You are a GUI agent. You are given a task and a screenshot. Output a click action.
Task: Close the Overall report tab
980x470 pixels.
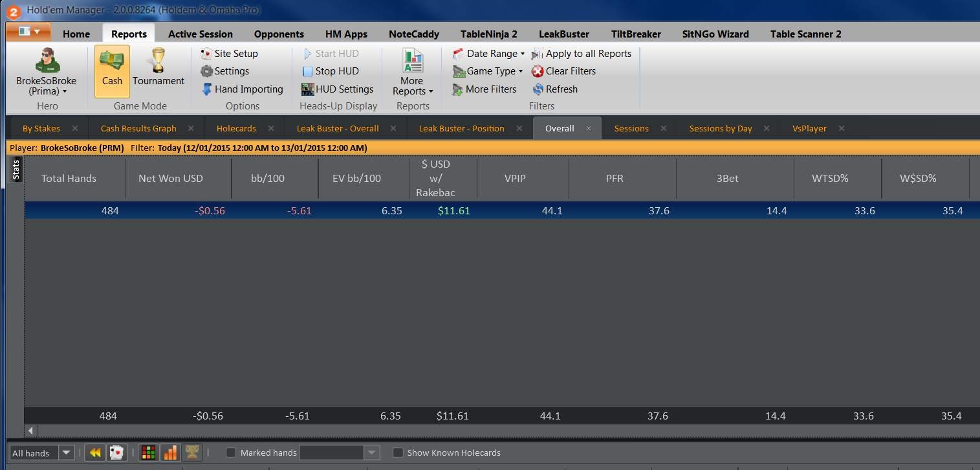pos(589,128)
